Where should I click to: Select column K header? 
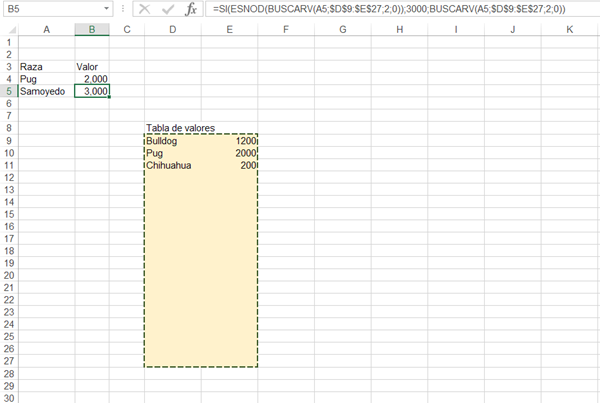click(x=569, y=29)
